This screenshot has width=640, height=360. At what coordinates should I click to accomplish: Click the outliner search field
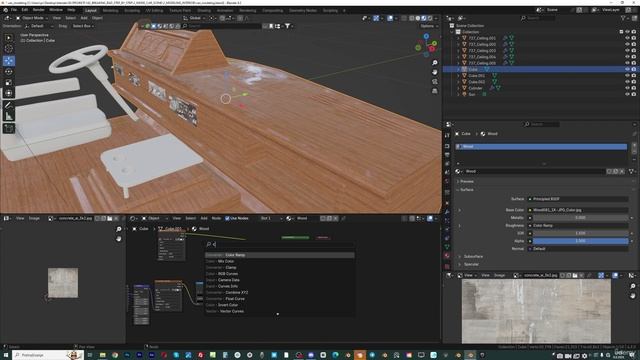coord(538,18)
